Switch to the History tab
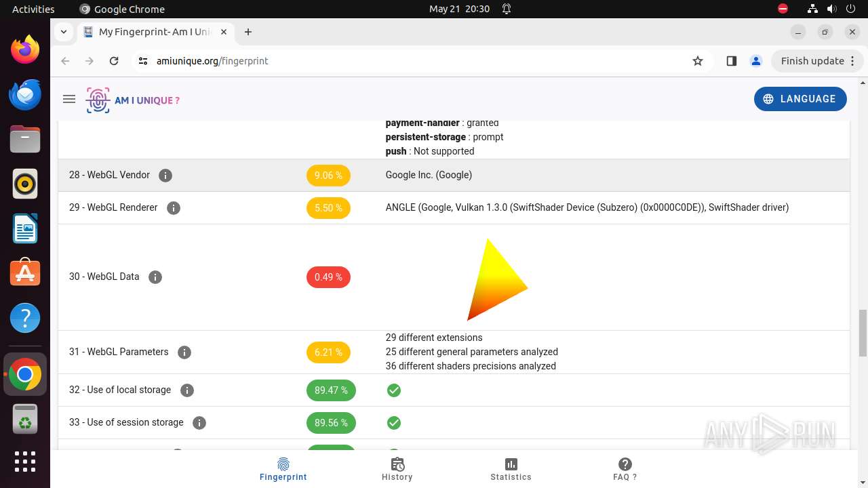Image resolution: width=868 pixels, height=488 pixels. pyautogui.click(x=397, y=469)
